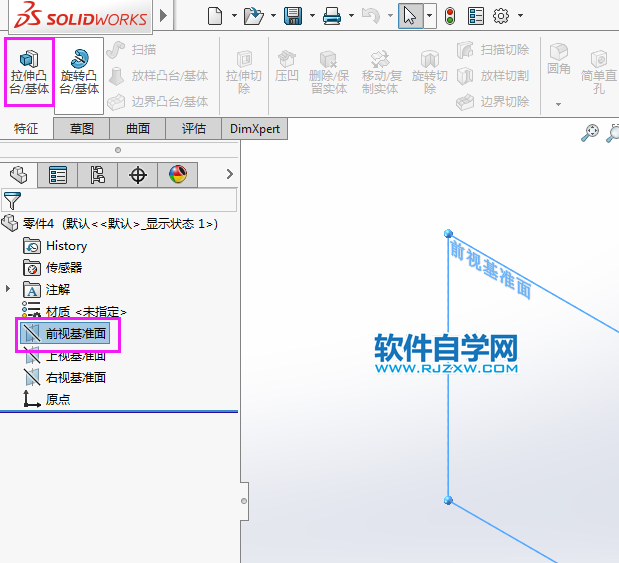
Task: Open the DimXpertManager crosshair tab
Action: (138, 175)
